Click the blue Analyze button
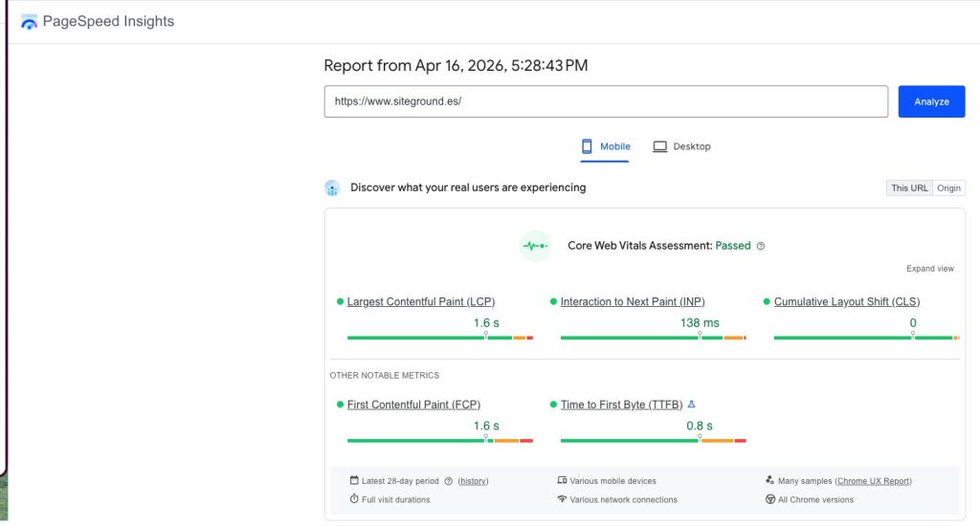 (x=931, y=101)
